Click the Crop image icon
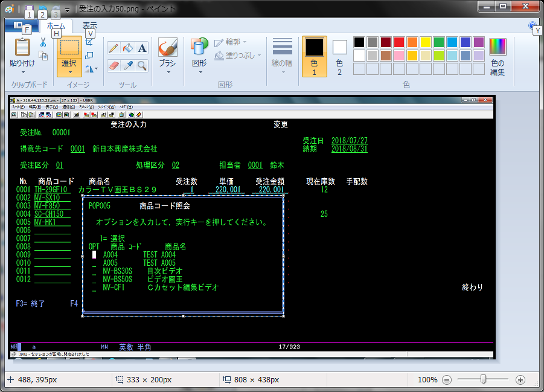Viewport: 544px width, 392px height. coord(89,42)
